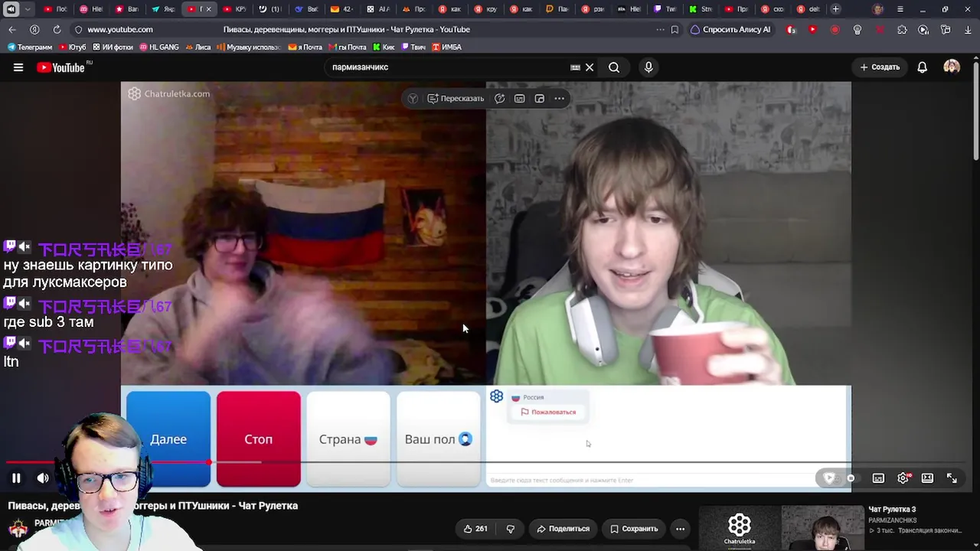Toggle subtitles in the player controls
This screenshot has width=980, height=551.
tap(878, 478)
